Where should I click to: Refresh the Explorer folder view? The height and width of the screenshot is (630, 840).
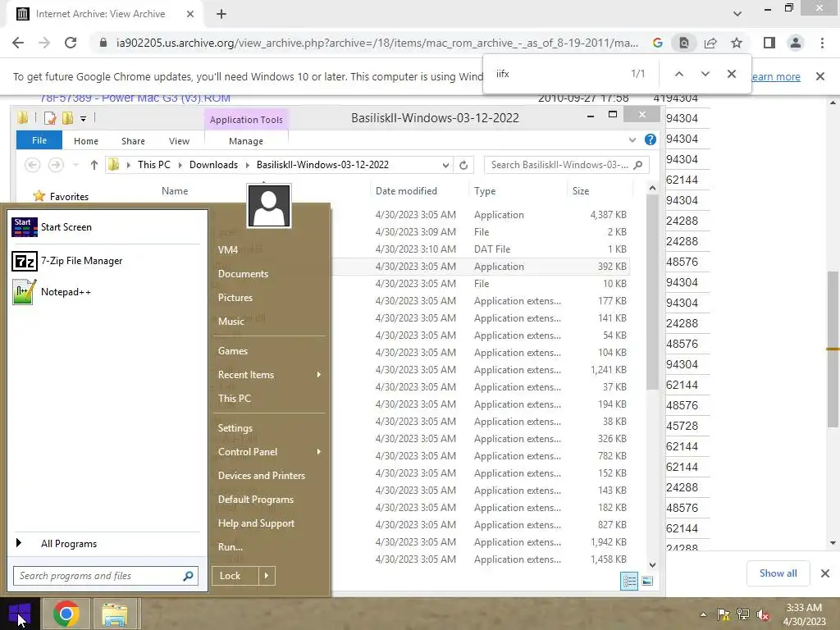click(463, 165)
